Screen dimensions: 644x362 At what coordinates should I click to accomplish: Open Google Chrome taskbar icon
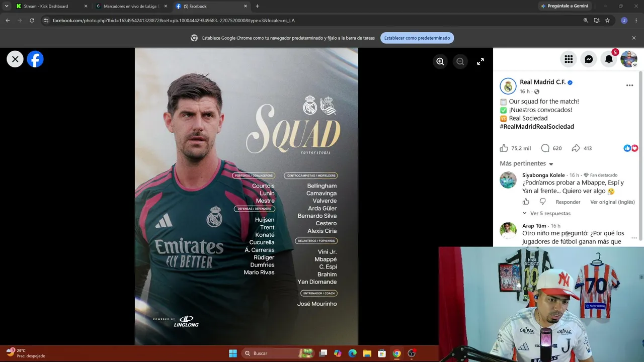pos(396,353)
